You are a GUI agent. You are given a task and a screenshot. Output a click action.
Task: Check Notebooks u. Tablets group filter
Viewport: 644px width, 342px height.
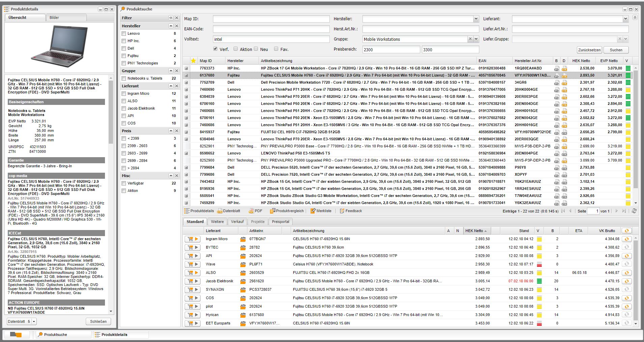pyautogui.click(x=124, y=79)
